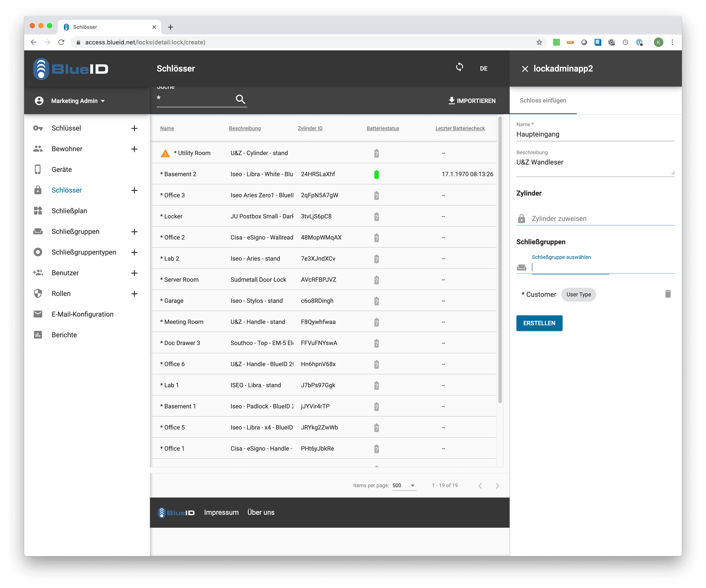Add a new Bewohner with plus icon
This screenshot has height=588, width=706.
(x=134, y=149)
